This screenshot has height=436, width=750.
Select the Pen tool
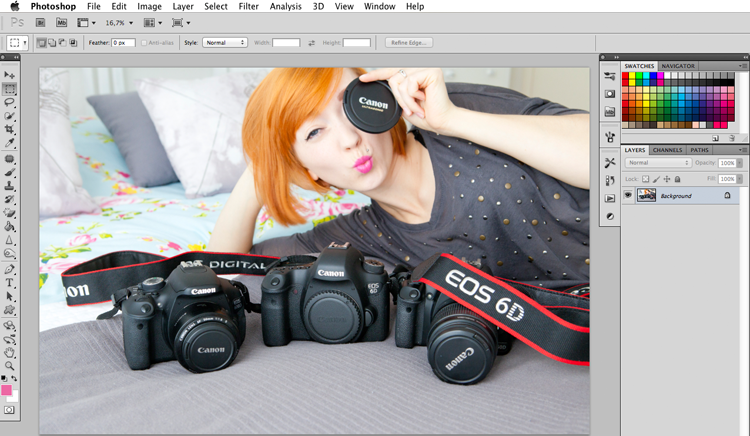9,269
